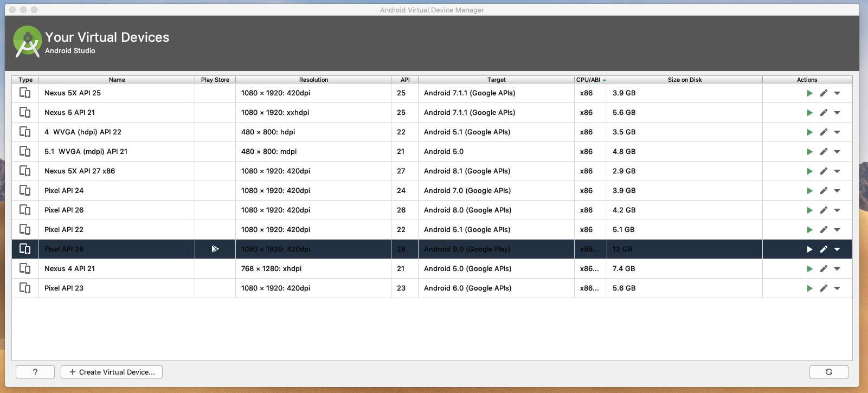This screenshot has height=393, width=868.
Task: Click the Size on Disk column header
Action: [x=684, y=80]
